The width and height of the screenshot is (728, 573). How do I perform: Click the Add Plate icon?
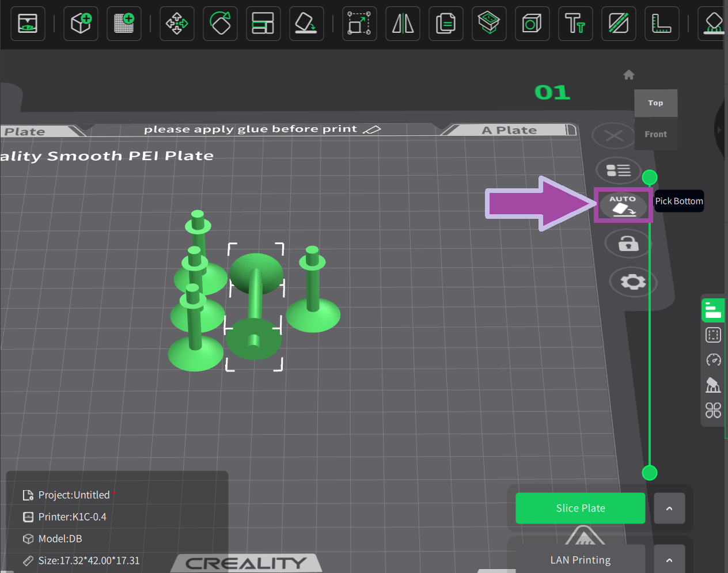[x=124, y=24]
